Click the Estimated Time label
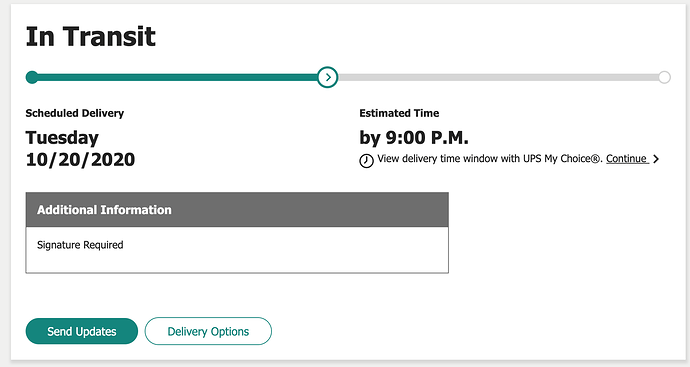 click(399, 113)
